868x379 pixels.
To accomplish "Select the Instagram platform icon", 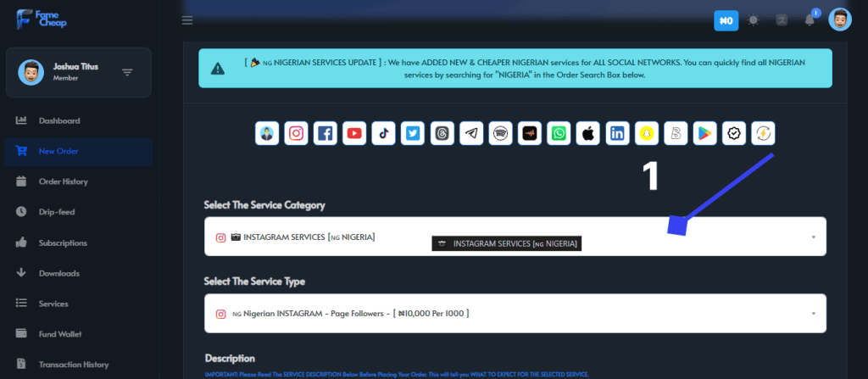I will (x=296, y=133).
